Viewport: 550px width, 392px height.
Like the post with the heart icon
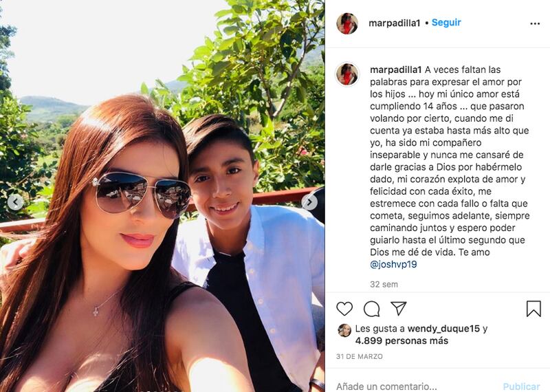pyautogui.click(x=344, y=309)
